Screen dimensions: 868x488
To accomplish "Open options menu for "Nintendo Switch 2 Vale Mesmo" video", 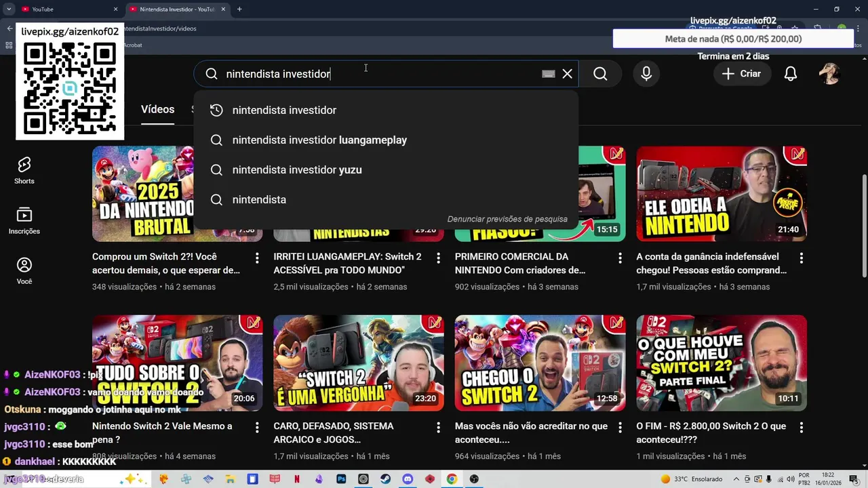I will [x=257, y=428].
